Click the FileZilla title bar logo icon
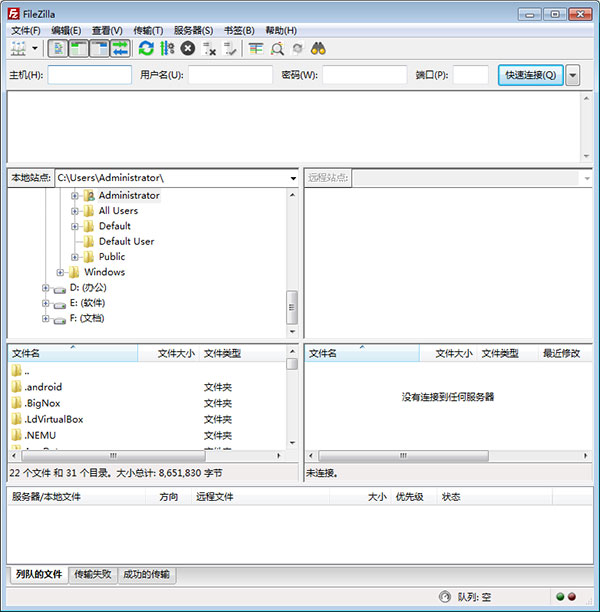Screen dimensions: 600x612 point(14,14)
